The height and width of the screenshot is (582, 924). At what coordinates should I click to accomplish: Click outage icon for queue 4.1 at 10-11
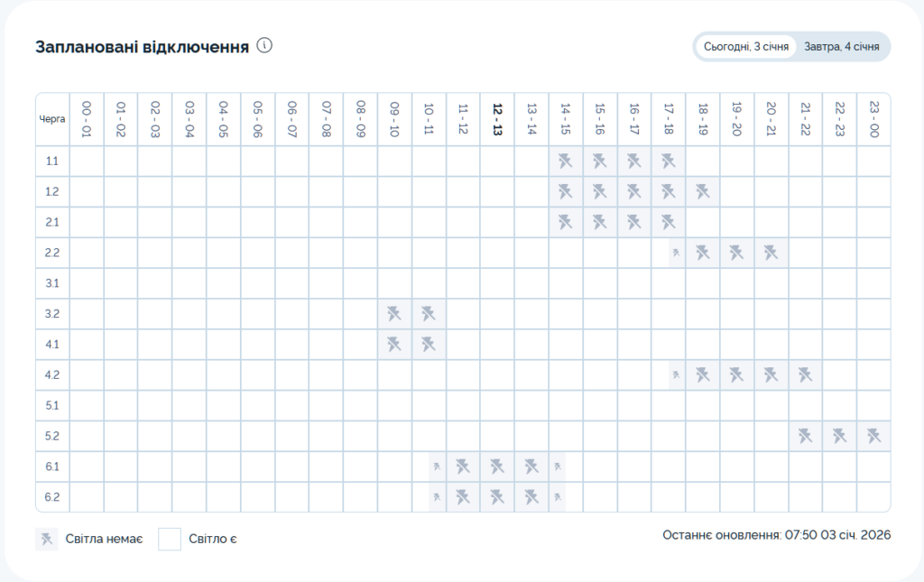pyautogui.click(x=429, y=345)
